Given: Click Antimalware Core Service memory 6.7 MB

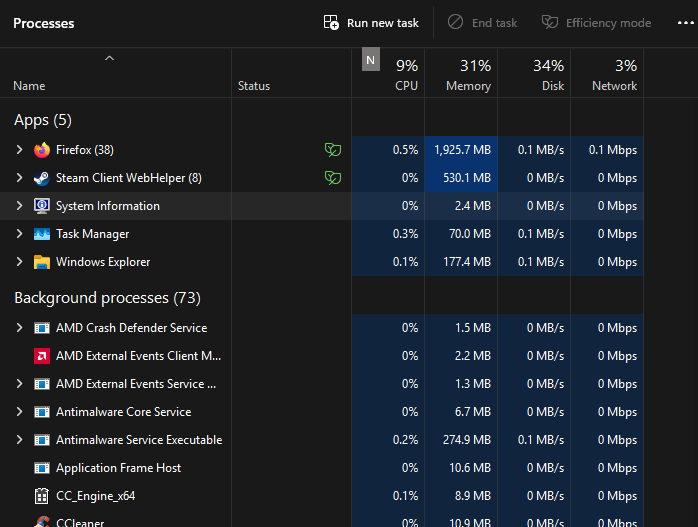Looking at the screenshot, I should click(473, 412).
